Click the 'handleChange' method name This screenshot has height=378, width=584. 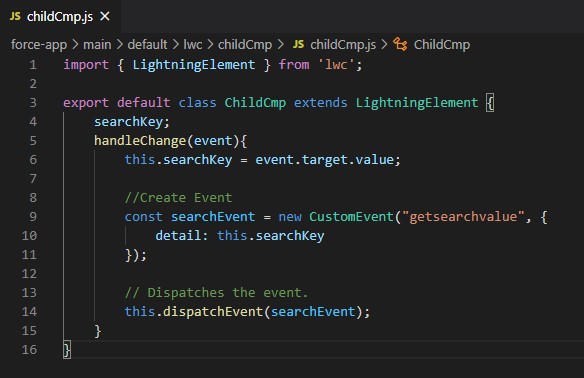point(140,141)
